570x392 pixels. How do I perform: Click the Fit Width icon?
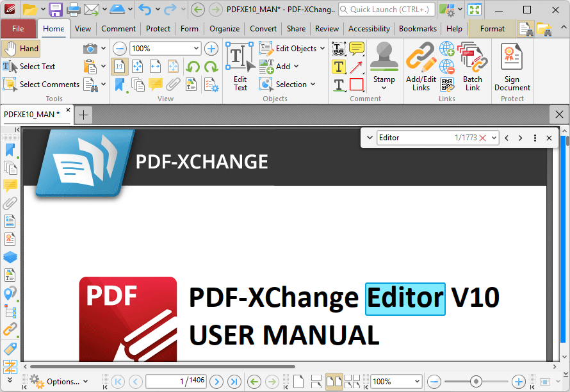[x=155, y=67]
